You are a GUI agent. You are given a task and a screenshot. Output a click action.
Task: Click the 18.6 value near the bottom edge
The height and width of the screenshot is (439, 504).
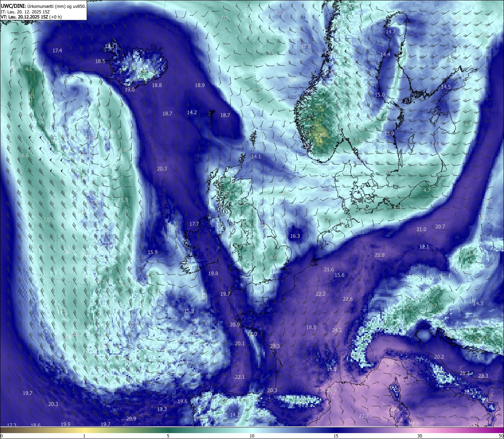coord(35,425)
